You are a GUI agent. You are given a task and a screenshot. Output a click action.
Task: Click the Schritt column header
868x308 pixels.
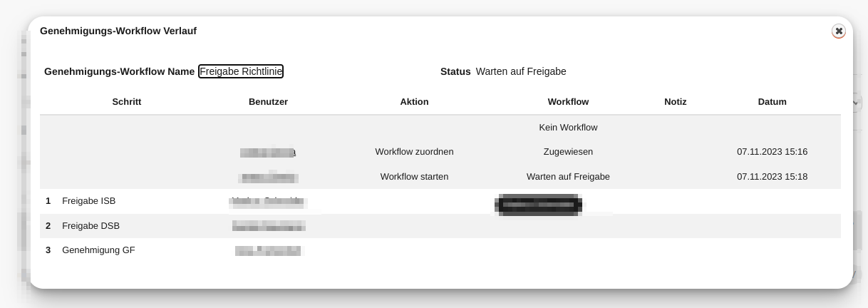click(127, 102)
